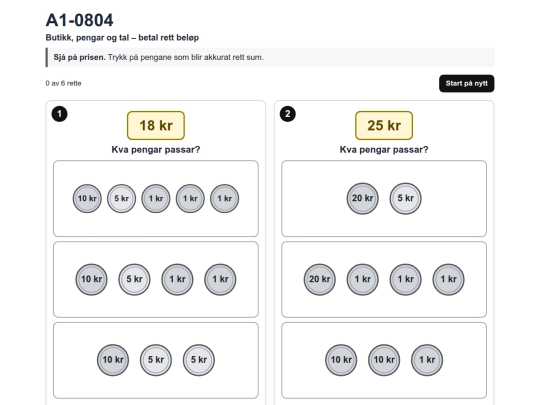Image resolution: width=540 pixels, height=405 pixels.
Task: Select the 5 kr coin beside the 20 kr in question 2
Action: [x=405, y=198]
